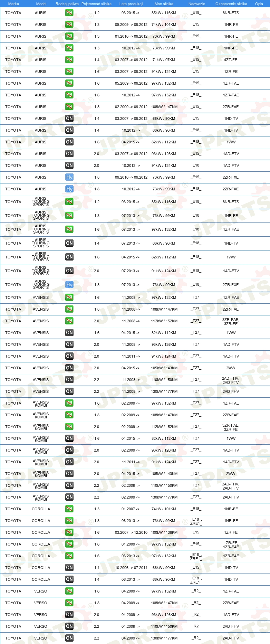
Task: Click 2WW code in Avensis Kombi row
Action: click(x=231, y=474)
